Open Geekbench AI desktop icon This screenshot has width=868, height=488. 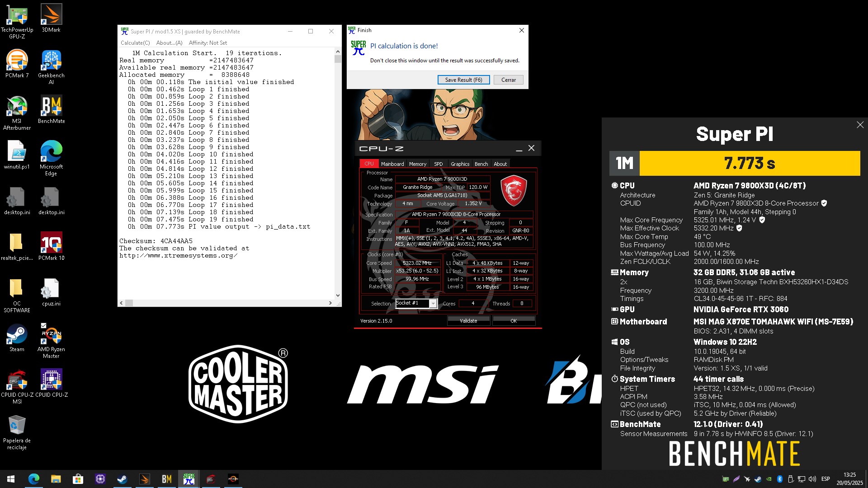click(51, 67)
